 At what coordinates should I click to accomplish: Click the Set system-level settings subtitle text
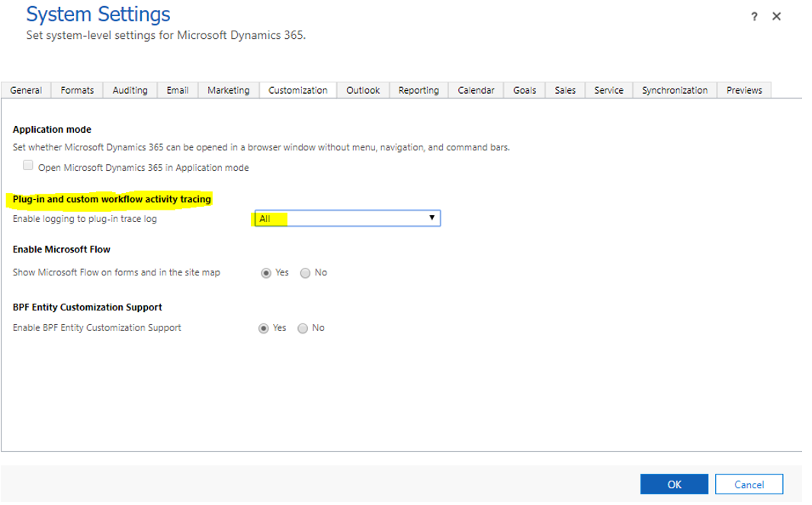coord(165,35)
